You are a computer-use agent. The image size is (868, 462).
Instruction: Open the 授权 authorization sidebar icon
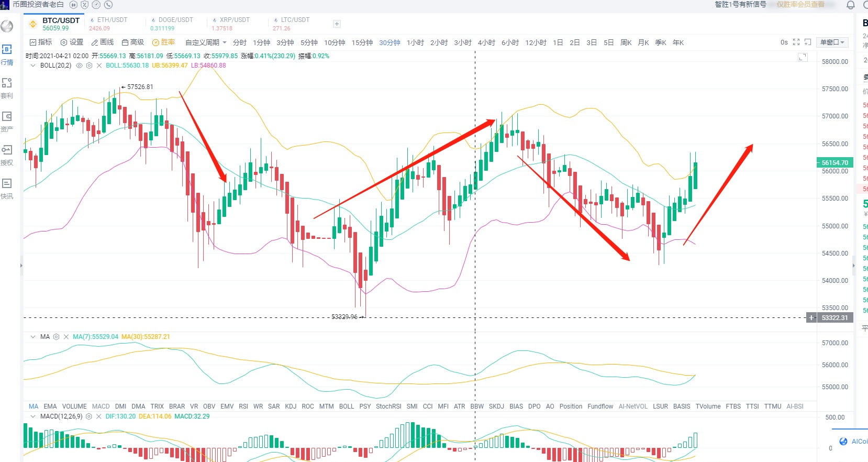click(7, 155)
